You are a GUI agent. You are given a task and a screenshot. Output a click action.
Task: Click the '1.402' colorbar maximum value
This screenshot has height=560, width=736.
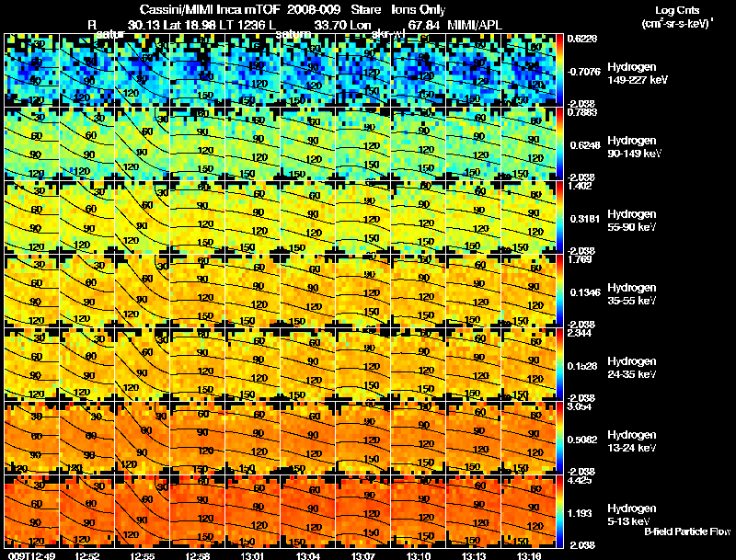[580, 186]
